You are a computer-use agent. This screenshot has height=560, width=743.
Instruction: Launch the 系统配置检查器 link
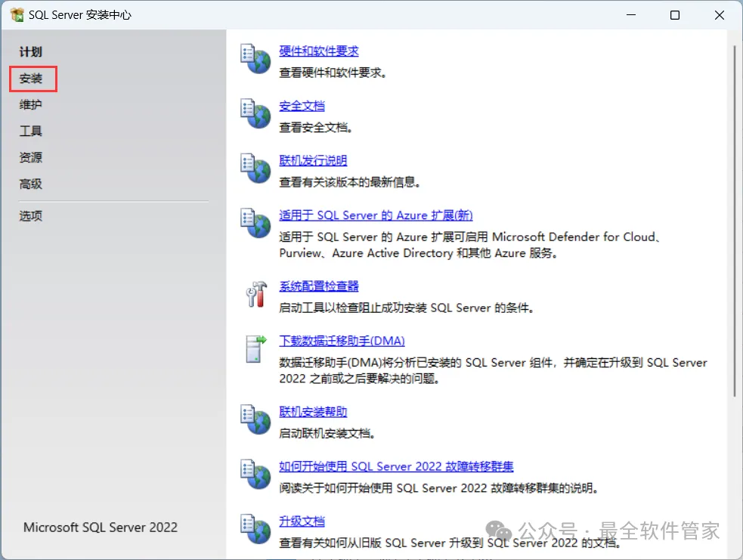click(318, 286)
